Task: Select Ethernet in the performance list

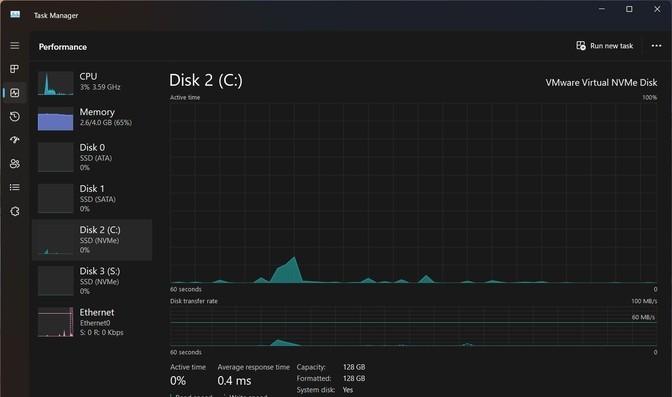Action: point(92,322)
